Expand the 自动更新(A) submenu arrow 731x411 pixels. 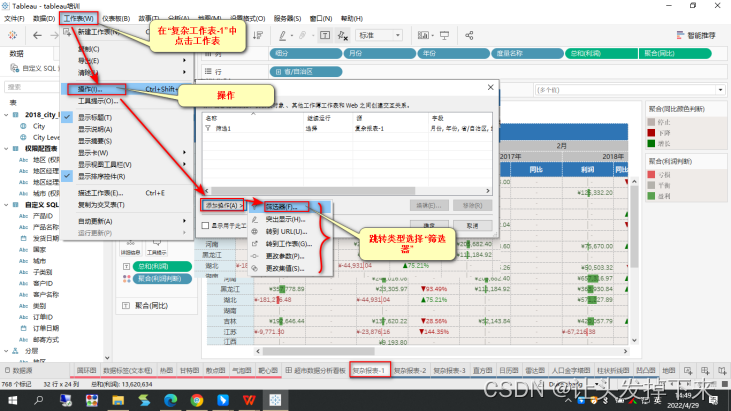point(185,221)
